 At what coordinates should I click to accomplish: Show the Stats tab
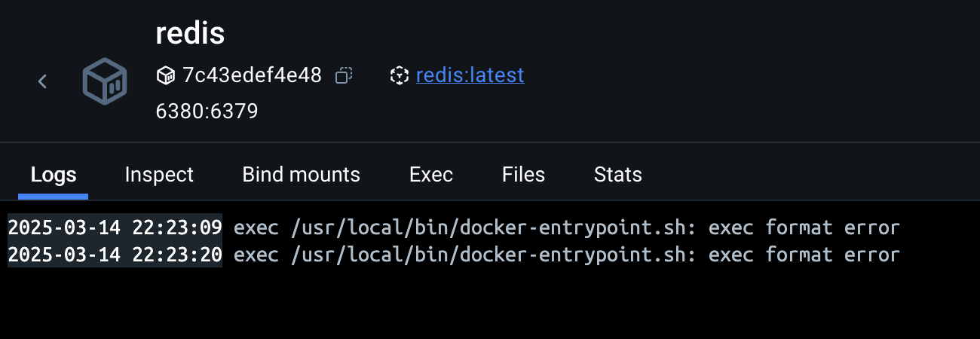[x=617, y=175]
